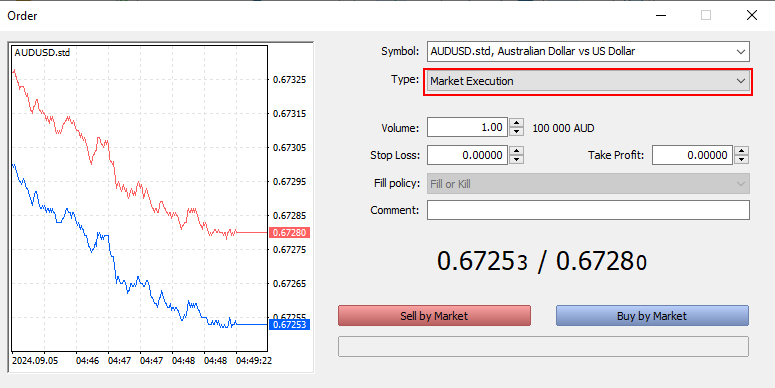The image size is (775, 388).
Task: Click the 0.67325 price axis label
Action: pos(290,80)
